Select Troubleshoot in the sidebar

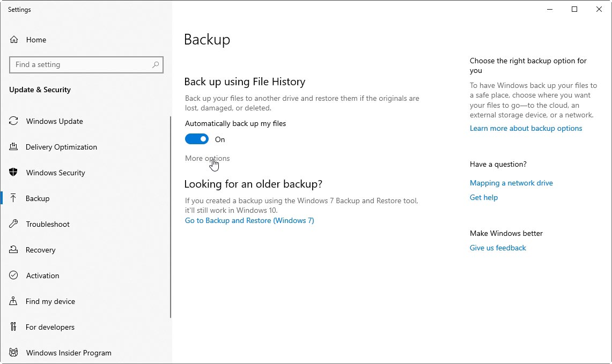click(48, 224)
